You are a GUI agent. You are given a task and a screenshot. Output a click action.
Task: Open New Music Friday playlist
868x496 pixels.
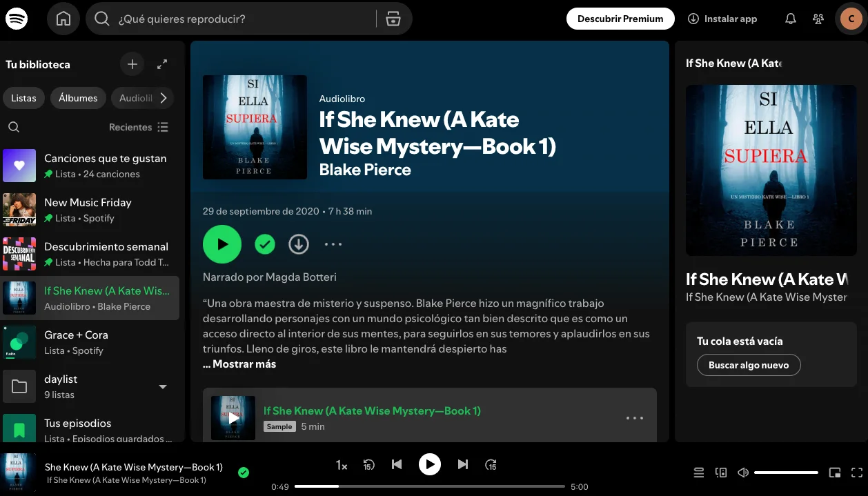(x=91, y=210)
